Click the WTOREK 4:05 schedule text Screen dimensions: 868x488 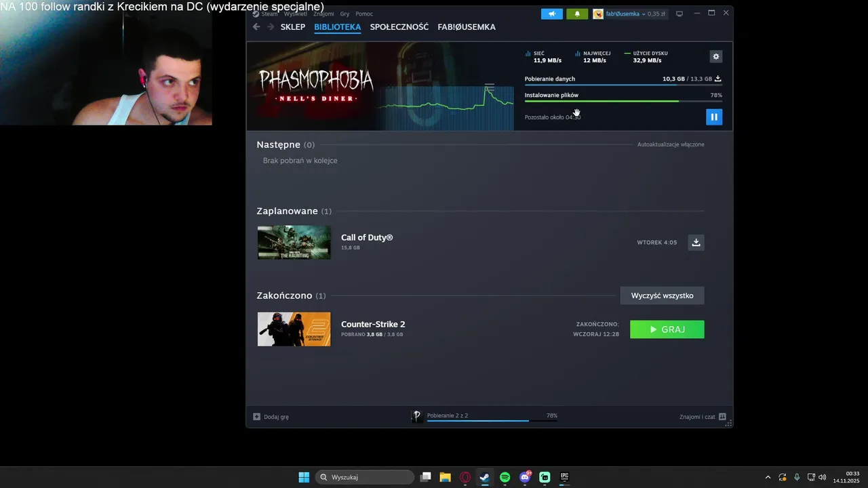click(657, 242)
